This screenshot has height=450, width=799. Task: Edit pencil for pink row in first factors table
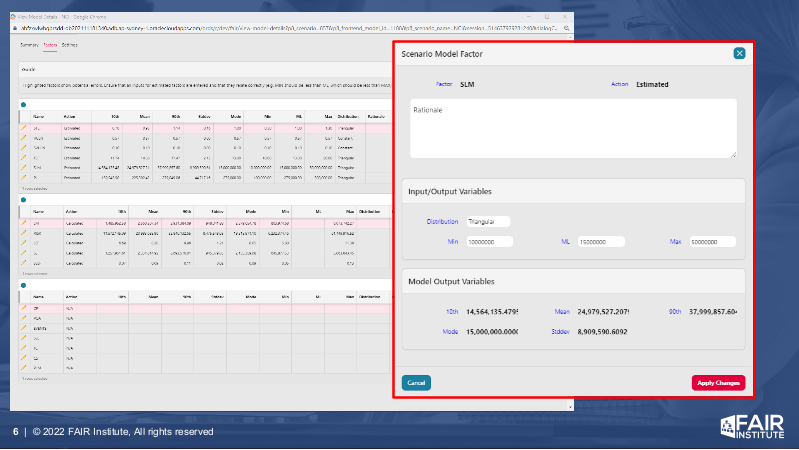23,128
